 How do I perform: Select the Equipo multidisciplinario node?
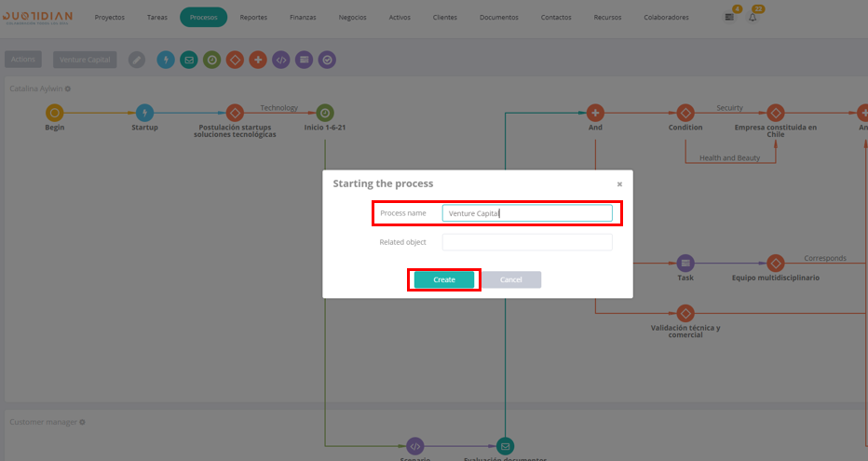coord(776,264)
